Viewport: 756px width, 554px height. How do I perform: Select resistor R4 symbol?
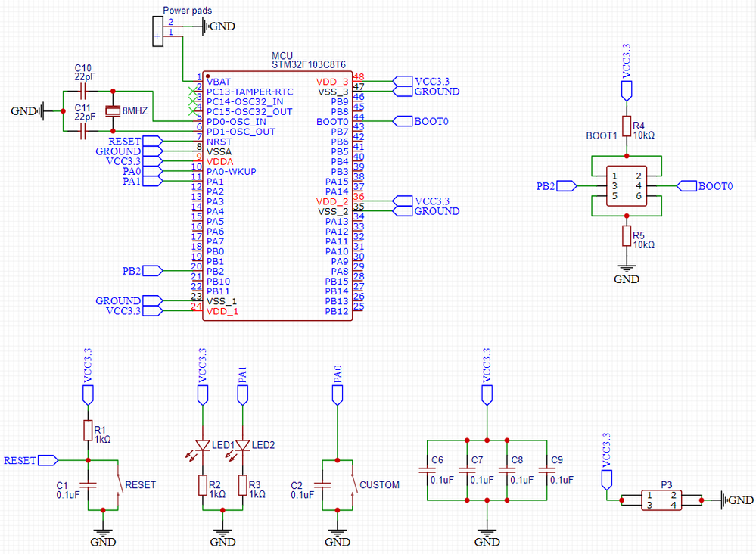(627, 126)
